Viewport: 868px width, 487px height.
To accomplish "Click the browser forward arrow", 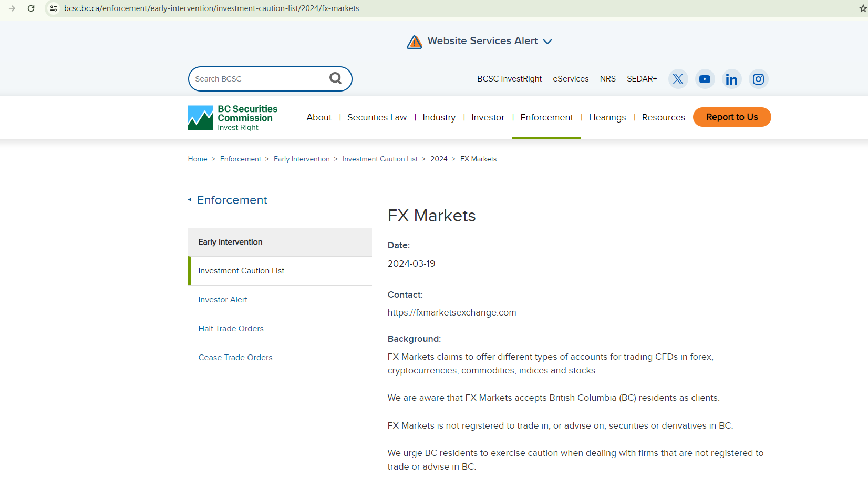I will 12,8.
